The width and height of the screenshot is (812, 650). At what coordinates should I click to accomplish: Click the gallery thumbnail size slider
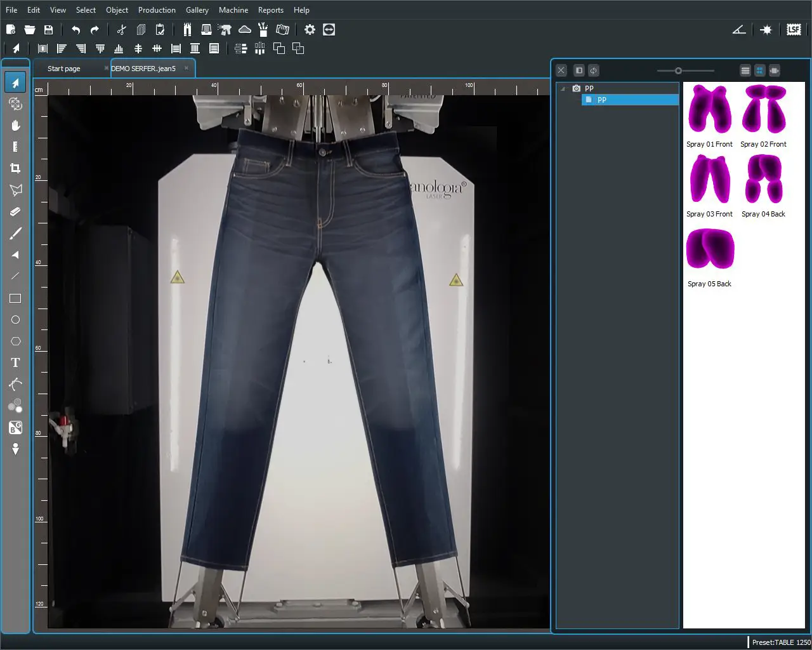tap(678, 70)
